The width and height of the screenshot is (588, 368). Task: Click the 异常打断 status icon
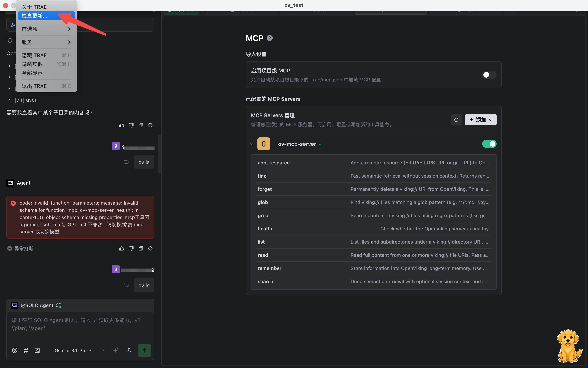pos(9,248)
